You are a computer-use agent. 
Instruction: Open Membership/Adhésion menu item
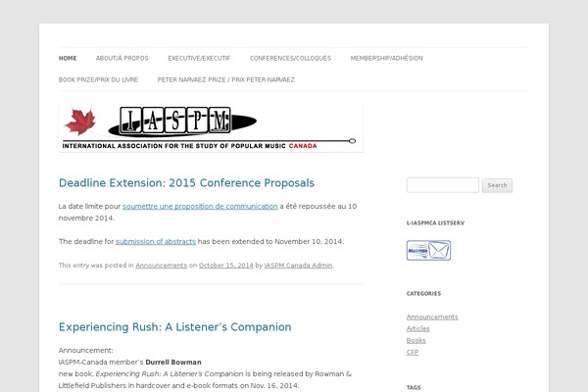(387, 58)
